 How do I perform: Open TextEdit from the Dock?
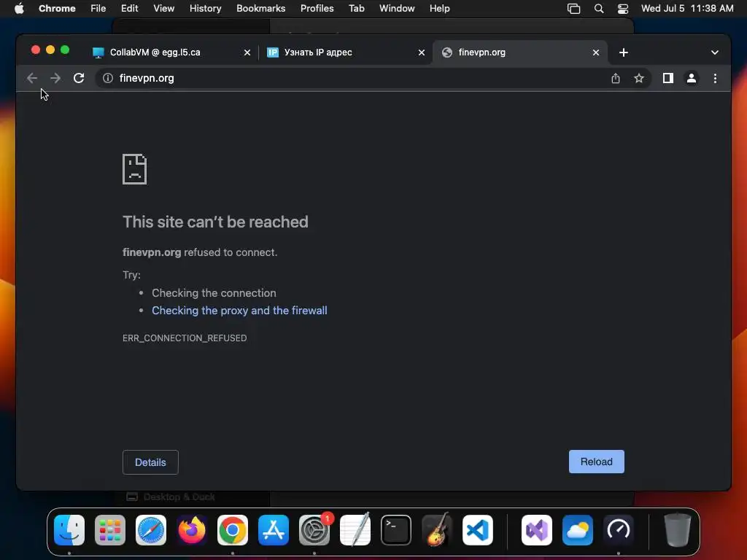355,530
